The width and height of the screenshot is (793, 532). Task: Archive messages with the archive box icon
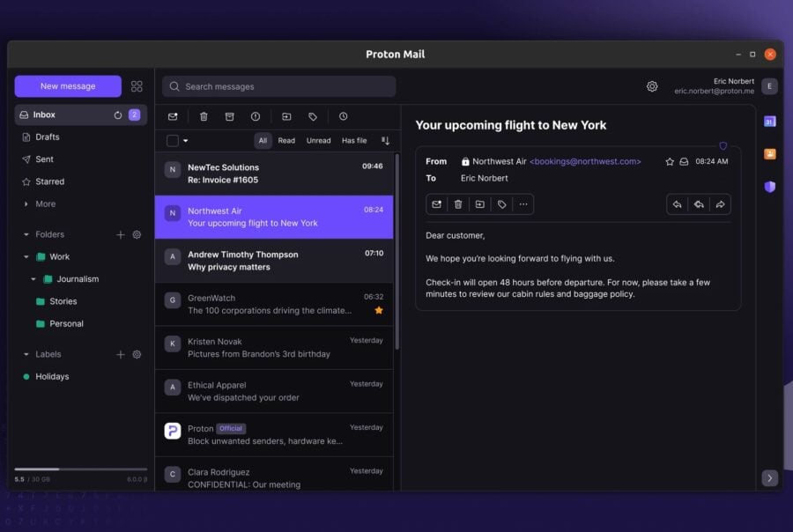[x=230, y=117]
